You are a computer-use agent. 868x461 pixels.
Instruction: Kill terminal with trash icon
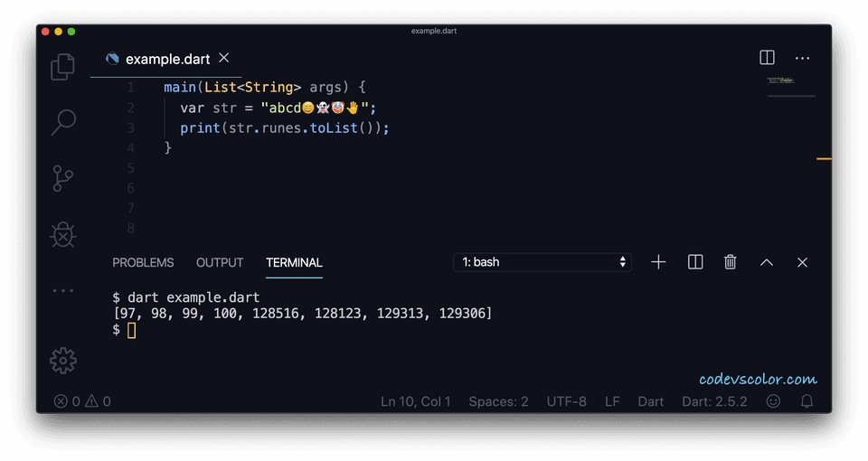tap(731, 262)
